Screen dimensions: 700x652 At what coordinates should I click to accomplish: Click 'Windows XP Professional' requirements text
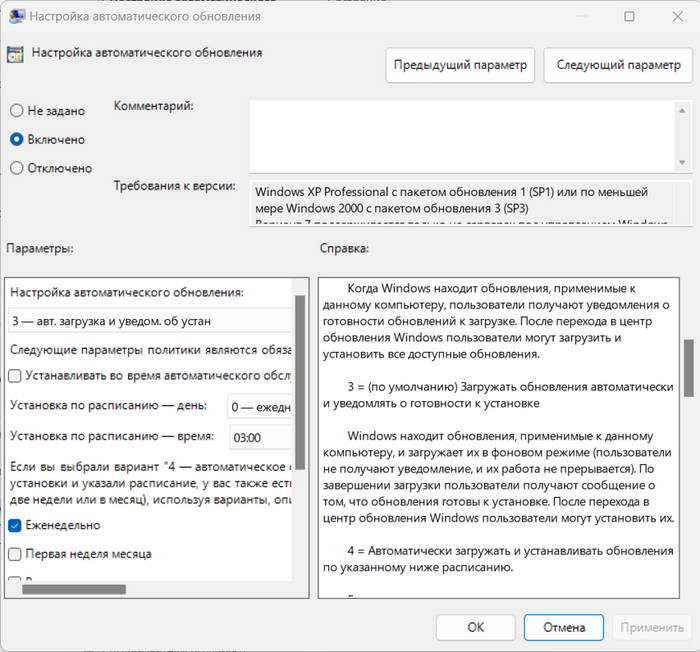click(x=451, y=200)
